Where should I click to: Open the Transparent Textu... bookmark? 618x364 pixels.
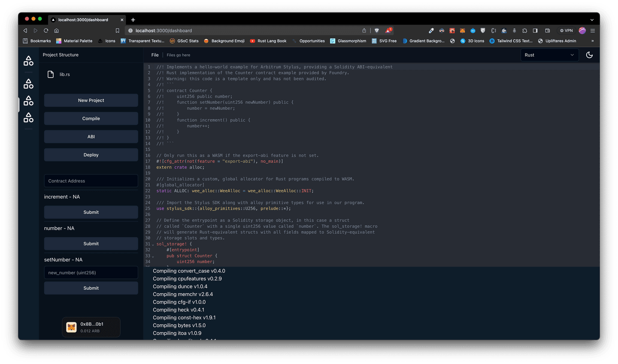click(142, 41)
